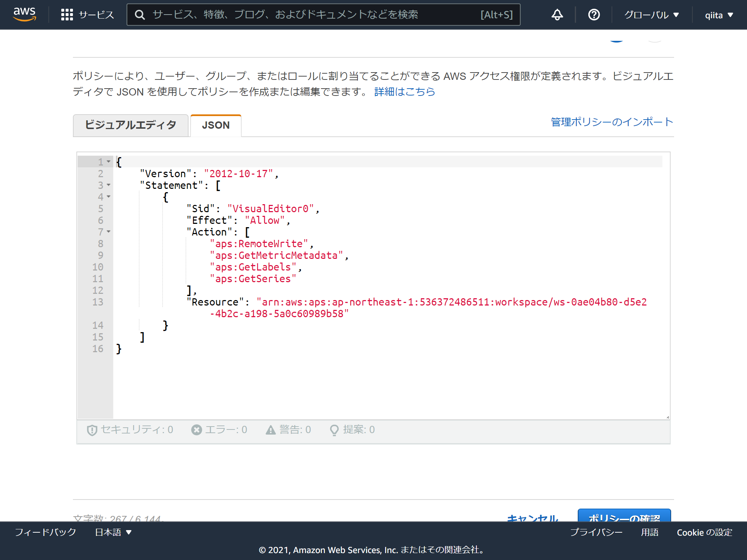Screen dimensions: 747x560
Task: Click the warning triangle status icon
Action: click(270, 429)
